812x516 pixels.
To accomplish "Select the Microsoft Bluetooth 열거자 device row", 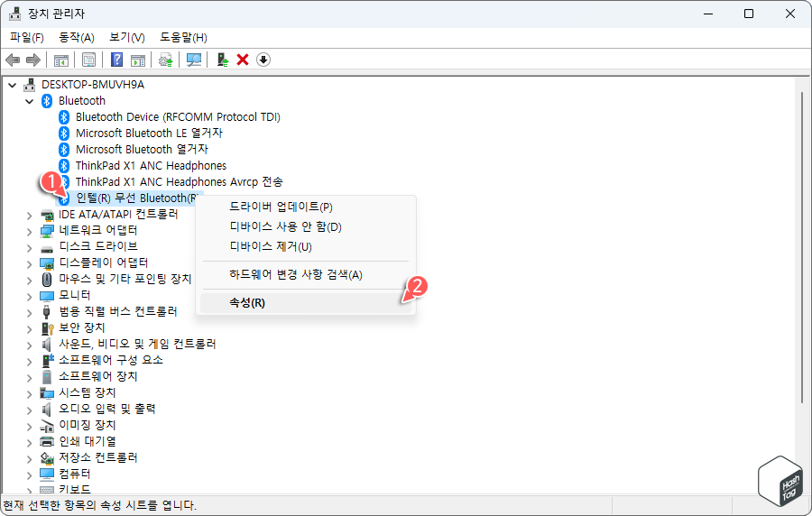I will (142, 150).
